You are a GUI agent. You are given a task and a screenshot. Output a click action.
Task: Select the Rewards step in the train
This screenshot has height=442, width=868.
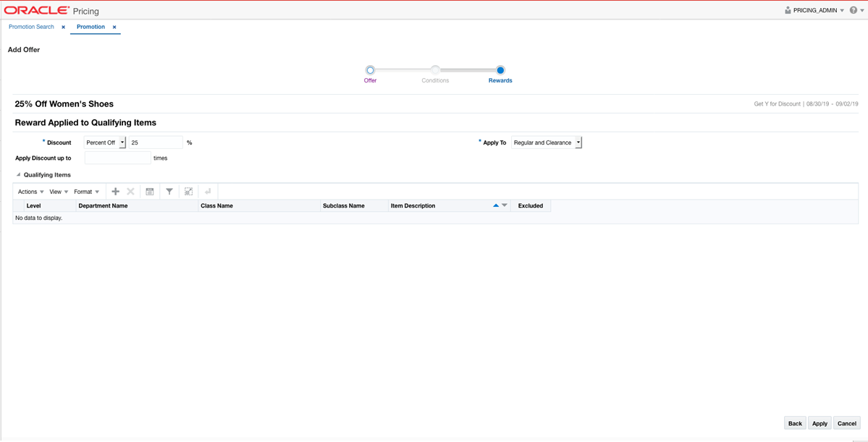click(500, 70)
